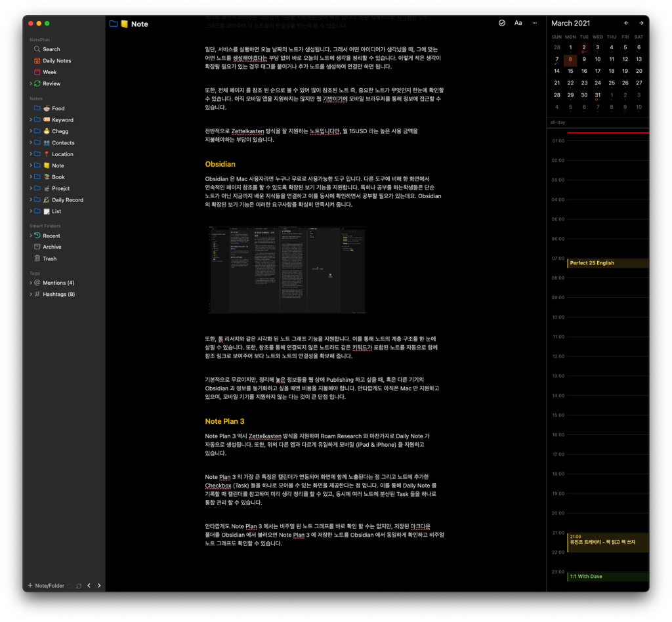Expand the Contacts folder chevron
Viewport: 672px width, 622px height.
pos(31,142)
